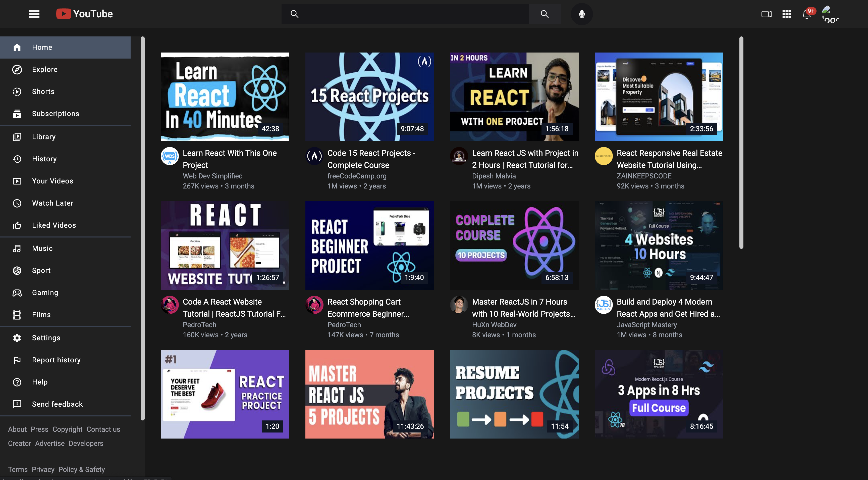
Task: Open the Privacy footer link
Action: [x=43, y=469]
